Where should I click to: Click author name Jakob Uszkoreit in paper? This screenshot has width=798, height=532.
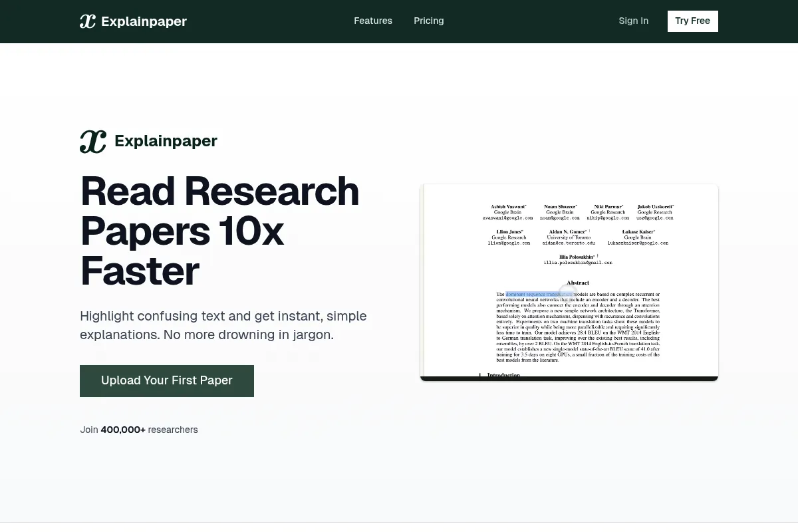coord(655,207)
